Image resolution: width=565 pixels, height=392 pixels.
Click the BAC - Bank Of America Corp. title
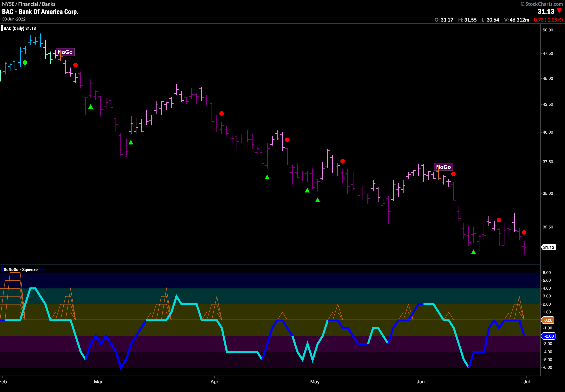click(x=40, y=12)
